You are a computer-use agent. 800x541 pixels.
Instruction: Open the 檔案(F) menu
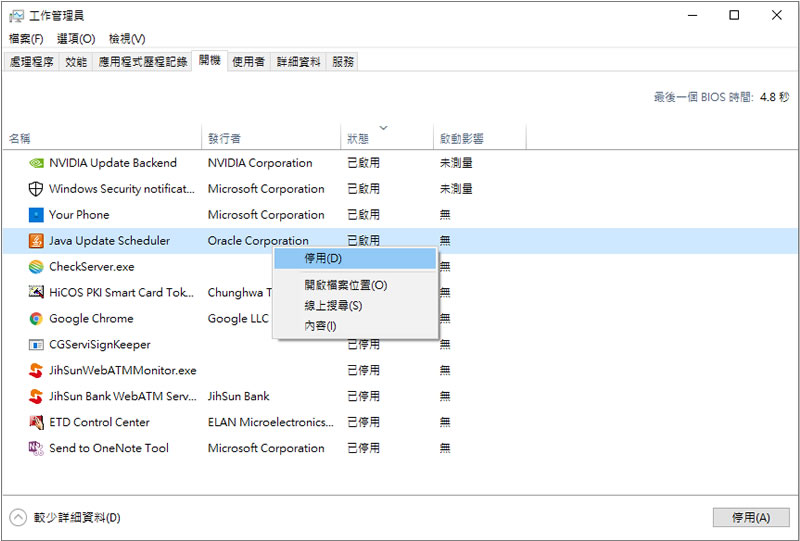click(x=26, y=39)
